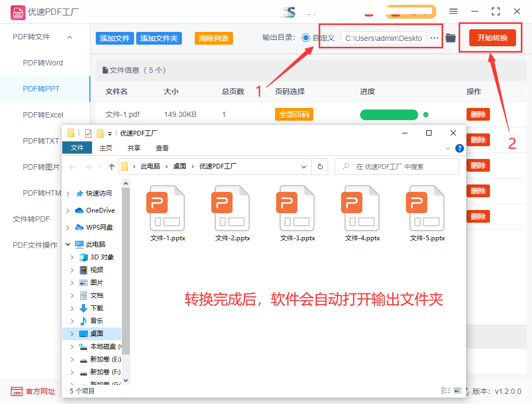Image resolution: width=532 pixels, height=404 pixels.
Task: Expand 桌面 tree node arrow
Action: point(72,334)
